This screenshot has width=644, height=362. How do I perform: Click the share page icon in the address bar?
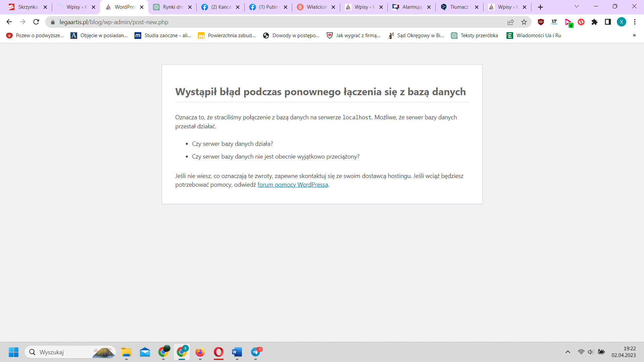pyautogui.click(x=511, y=22)
